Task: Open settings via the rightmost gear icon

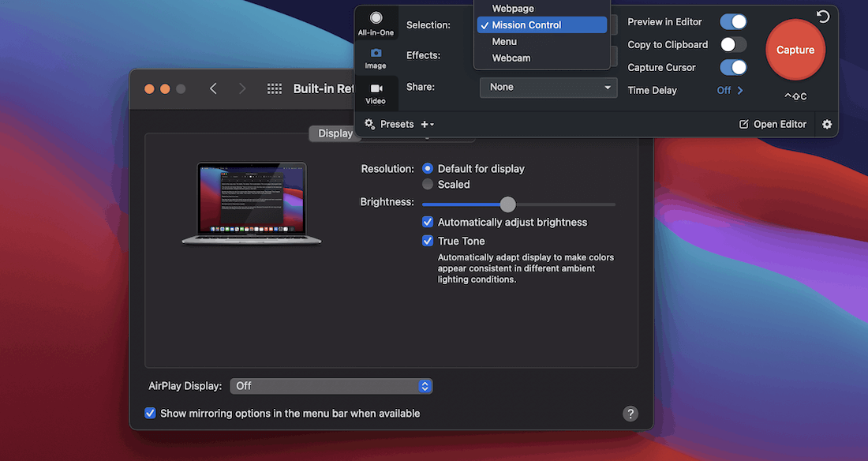Action: tap(826, 124)
